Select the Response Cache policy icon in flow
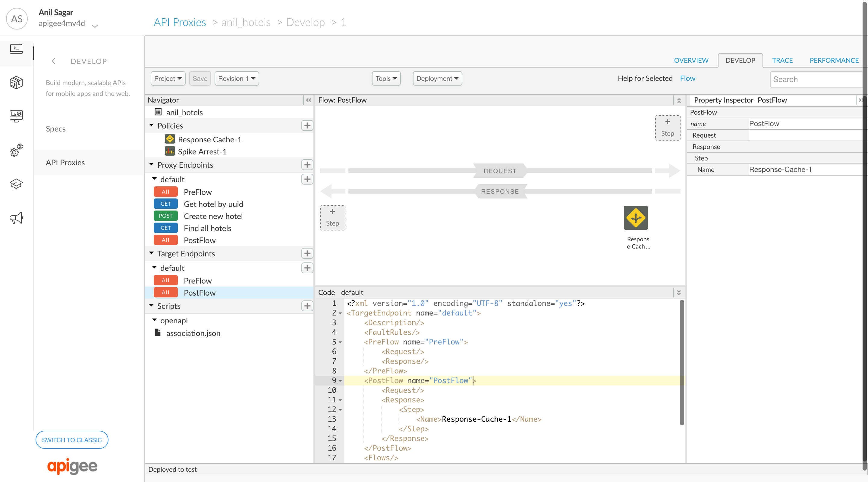The width and height of the screenshot is (868, 482). [x=636, y=218]
